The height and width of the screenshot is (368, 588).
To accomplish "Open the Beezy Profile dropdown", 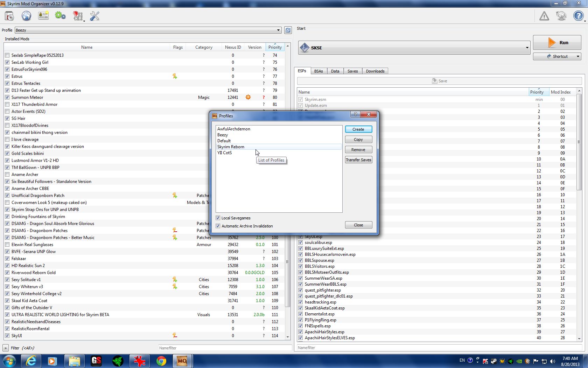I will [x=148, y=30].
